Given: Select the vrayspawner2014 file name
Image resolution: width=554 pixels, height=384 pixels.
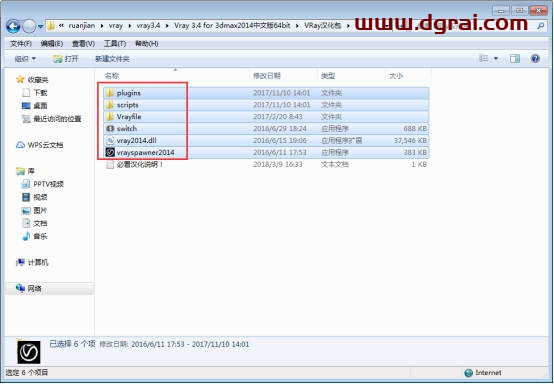Looking at the screenshot, I should pos(146,152).
